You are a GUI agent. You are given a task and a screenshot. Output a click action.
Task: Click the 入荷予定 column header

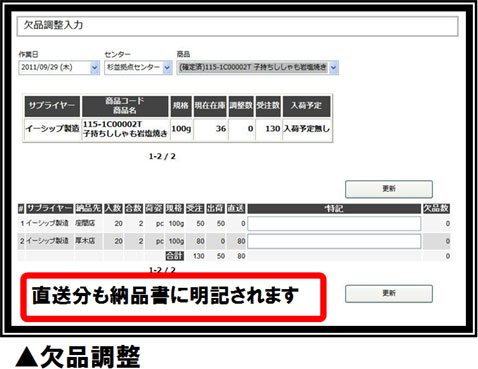click(x=306, y=106)
